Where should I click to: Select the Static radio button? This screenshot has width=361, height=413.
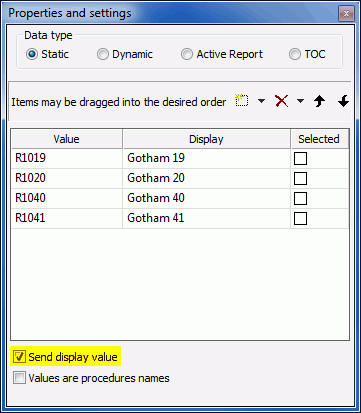pos(32,54)
